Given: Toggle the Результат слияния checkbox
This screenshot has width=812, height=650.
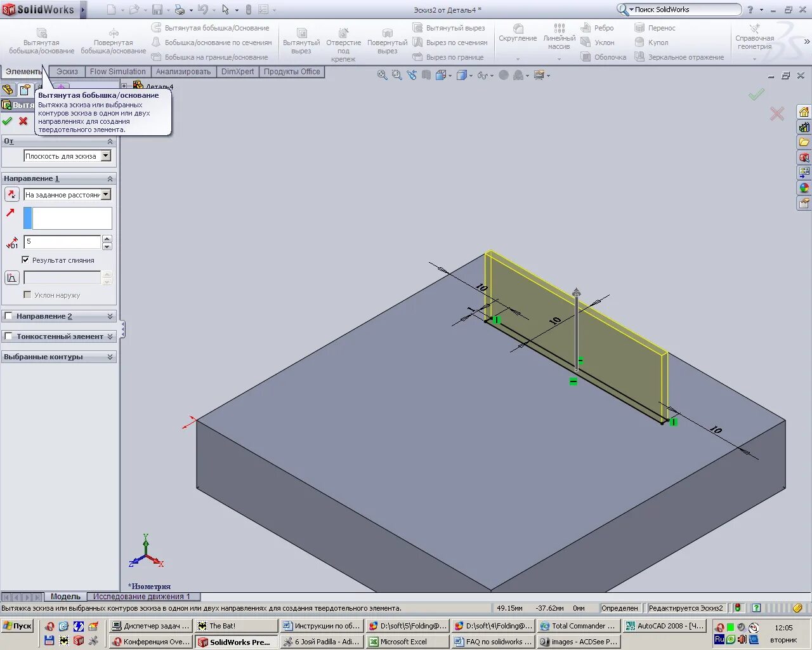Looking at the screenshot, I should click(x=25, y=260).
